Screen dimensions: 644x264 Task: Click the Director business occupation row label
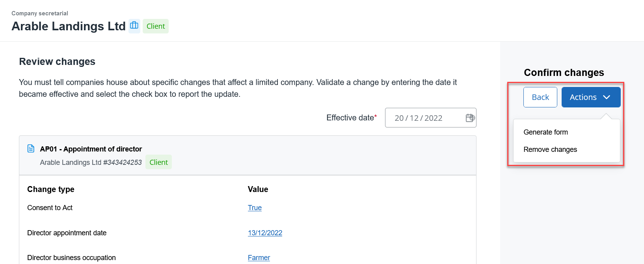pos(71,258)
